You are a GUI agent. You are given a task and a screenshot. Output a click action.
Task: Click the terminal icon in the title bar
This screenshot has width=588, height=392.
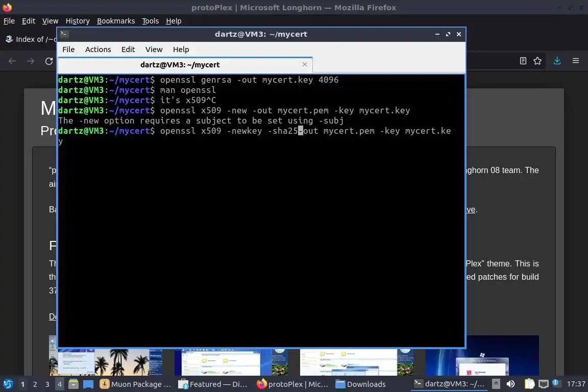pos(64,34)
